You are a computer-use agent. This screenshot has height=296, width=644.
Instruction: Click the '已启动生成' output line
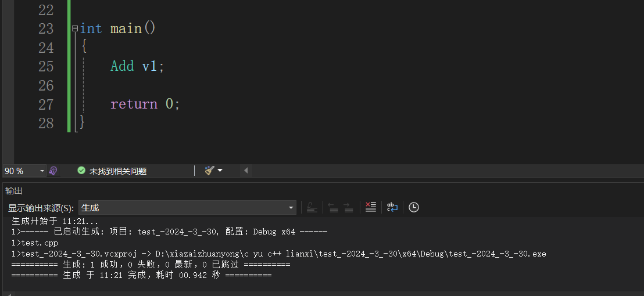click(170, 232)
